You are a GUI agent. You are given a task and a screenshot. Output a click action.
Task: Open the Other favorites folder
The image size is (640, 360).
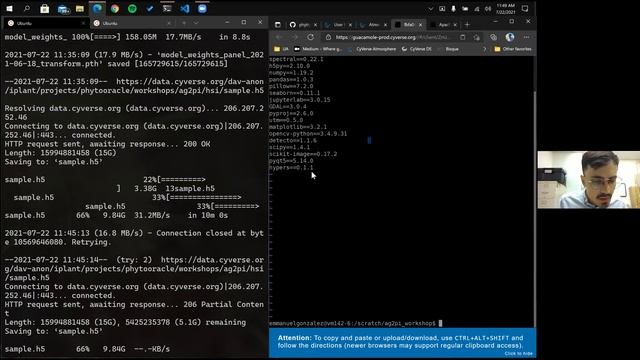[513, 49]
